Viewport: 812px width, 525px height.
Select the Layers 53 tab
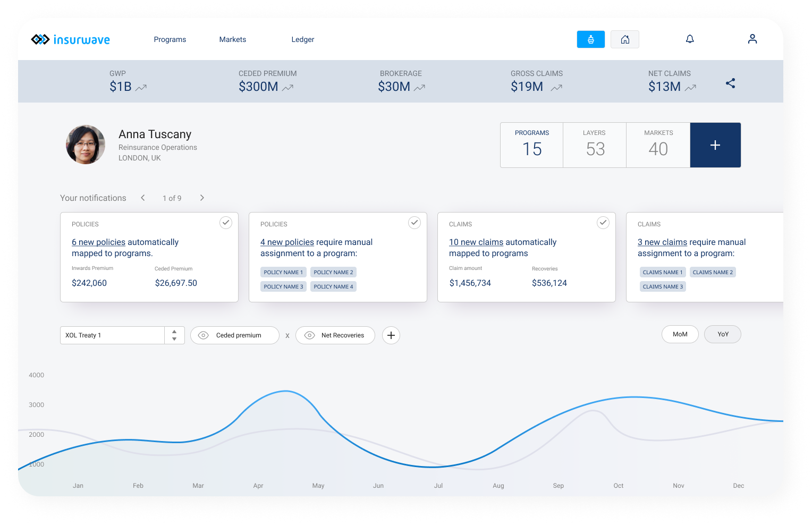pos(595,145)
